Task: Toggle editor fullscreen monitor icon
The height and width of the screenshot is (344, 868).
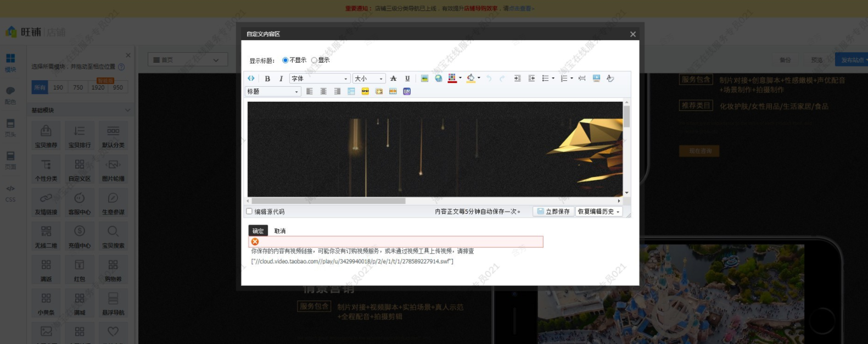Action: point(596,79)
